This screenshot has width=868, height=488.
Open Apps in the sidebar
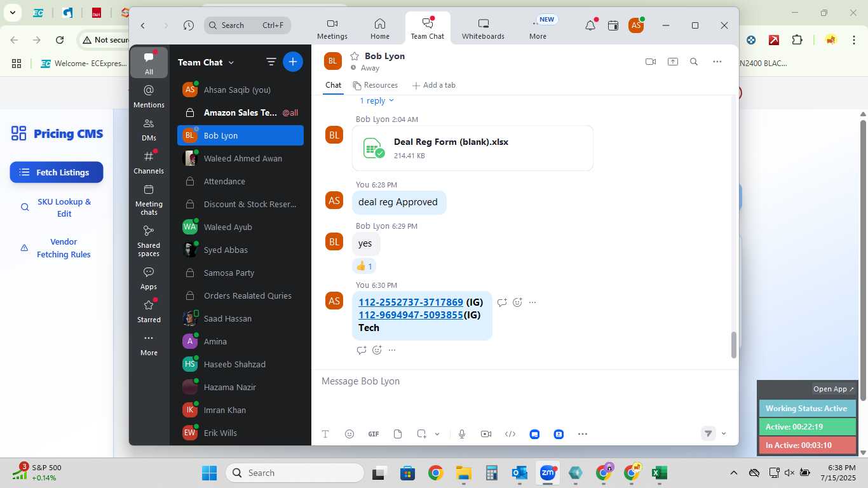pos(149,278)
